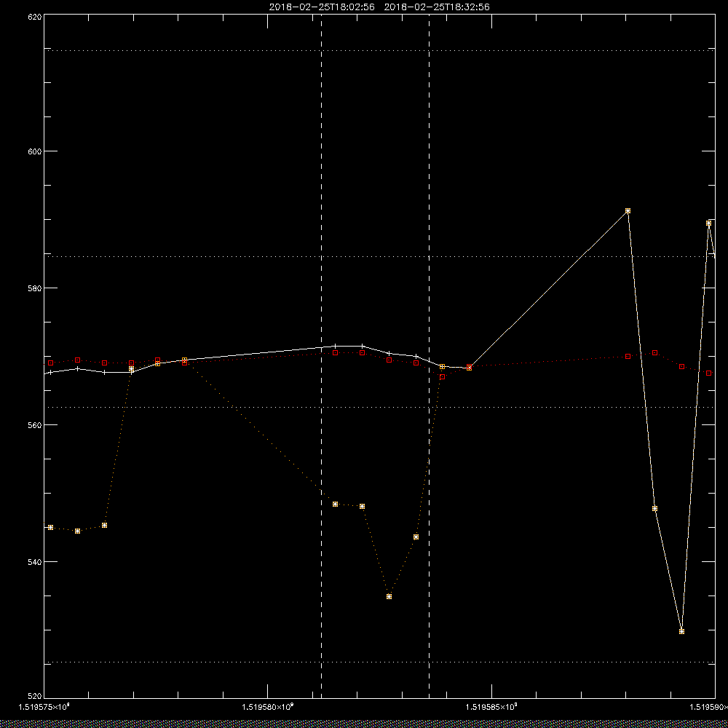This screenshot has height=728, width=728.
Task: Click the end timestamp 2018-02-25T18:32:56 in title
Action: [437, 7]
